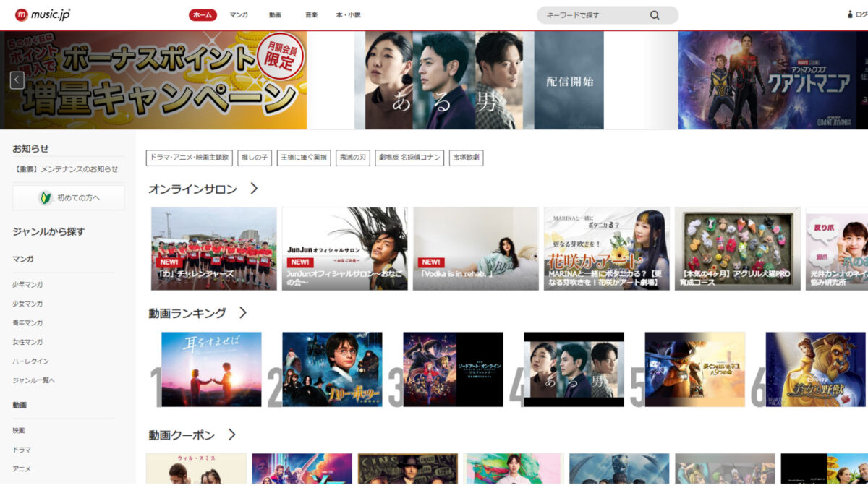Open the メンテナンスのお知らせ notice

click(x=65, y=169)
